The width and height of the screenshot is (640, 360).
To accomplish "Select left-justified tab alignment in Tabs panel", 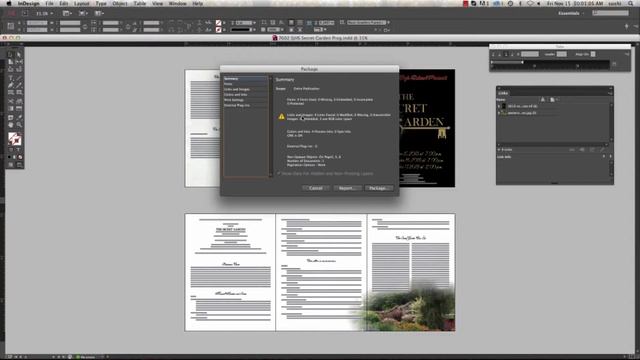I will pos(493,54).
